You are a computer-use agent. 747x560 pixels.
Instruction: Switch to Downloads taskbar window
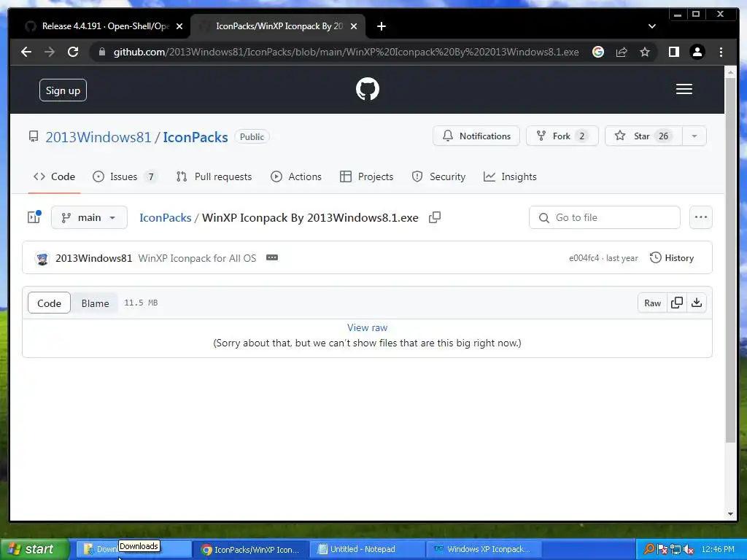click(x=133, y=549)
